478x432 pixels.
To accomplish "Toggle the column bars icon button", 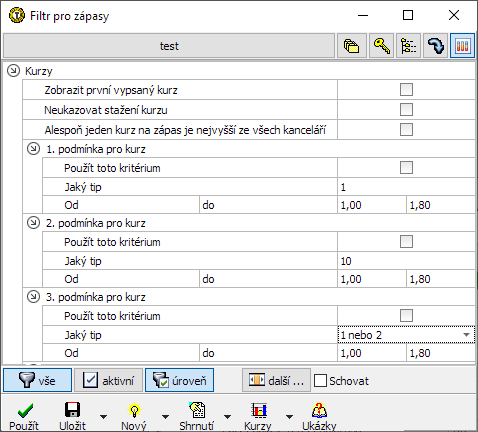I will [x=462, y=46].
